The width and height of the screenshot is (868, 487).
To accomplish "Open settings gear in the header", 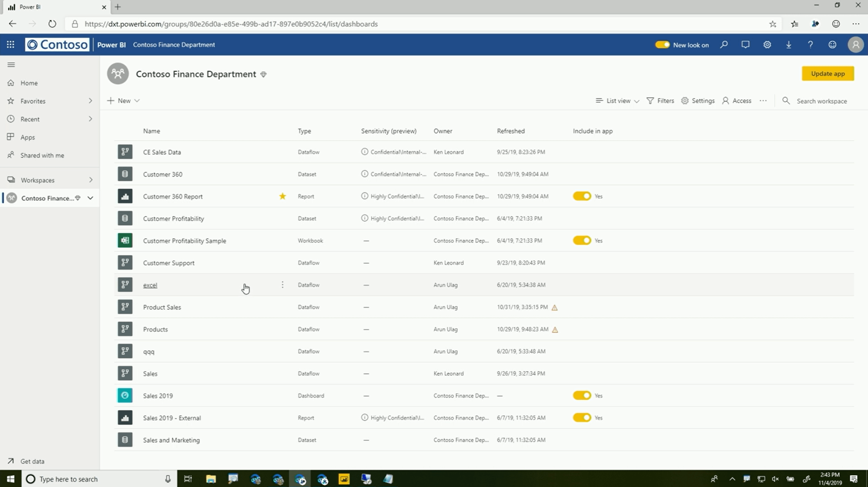I will click(767, 45).
